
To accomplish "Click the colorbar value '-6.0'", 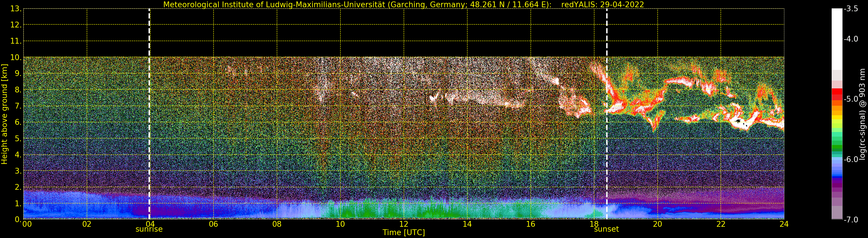I will (x=851, y=159).
